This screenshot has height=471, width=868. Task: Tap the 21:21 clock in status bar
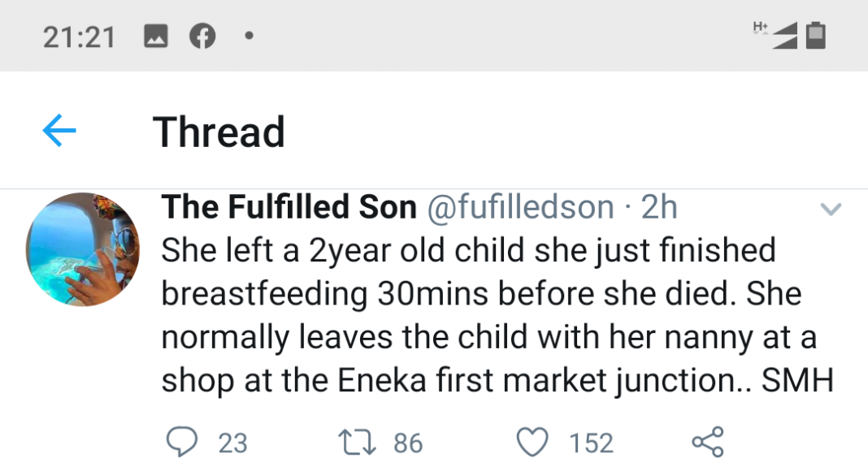click(x=79, y=37)
